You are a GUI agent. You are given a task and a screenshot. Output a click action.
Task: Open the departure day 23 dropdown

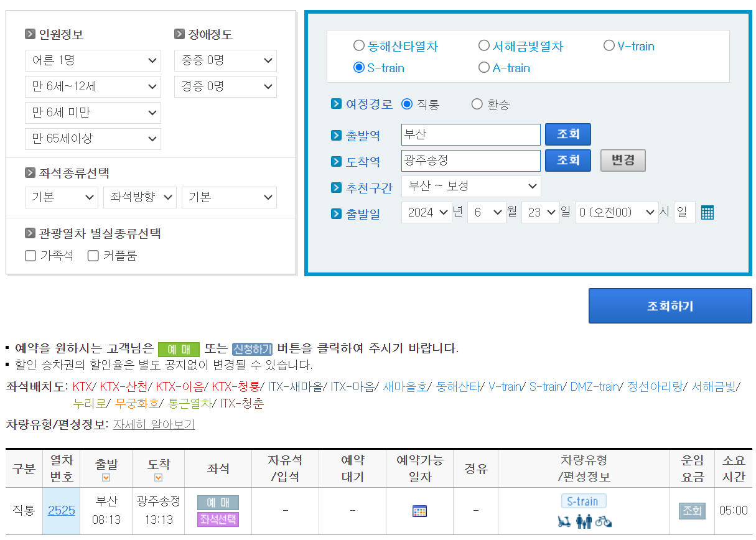(541, 212)
